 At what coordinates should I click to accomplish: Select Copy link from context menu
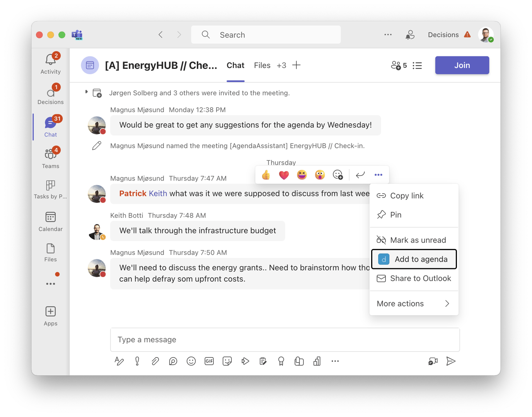[414, 196]
